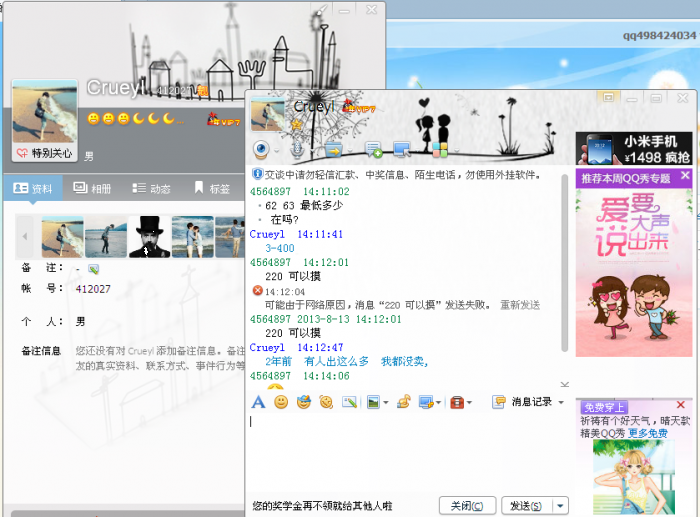Expand screen capture dropdown arrow

(x=439, y=403)
